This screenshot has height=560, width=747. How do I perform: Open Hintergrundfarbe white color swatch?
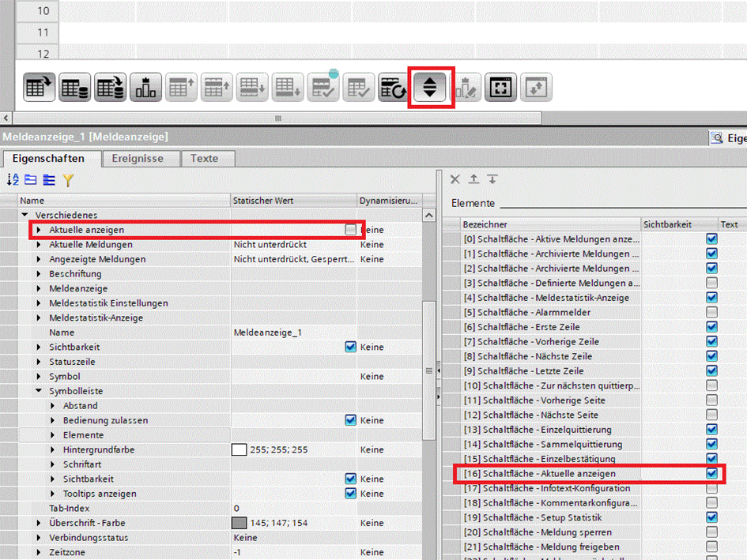239,449
